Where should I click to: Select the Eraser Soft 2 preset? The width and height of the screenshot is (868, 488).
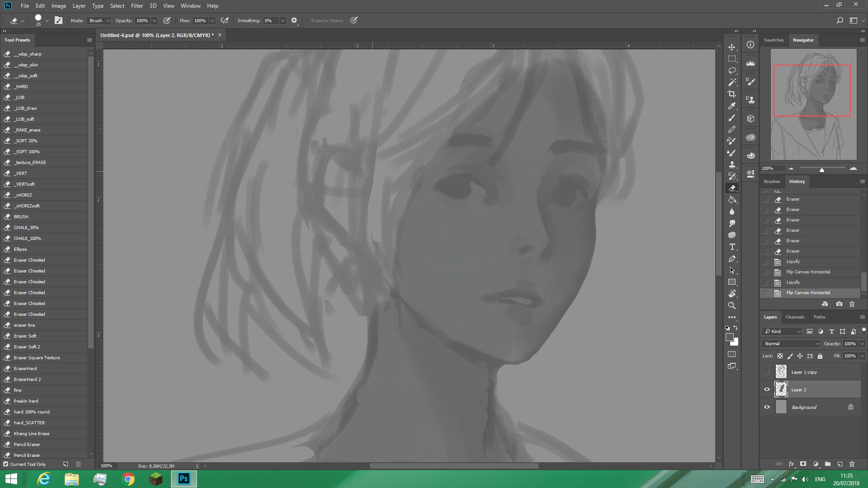[x=27, y=347]
